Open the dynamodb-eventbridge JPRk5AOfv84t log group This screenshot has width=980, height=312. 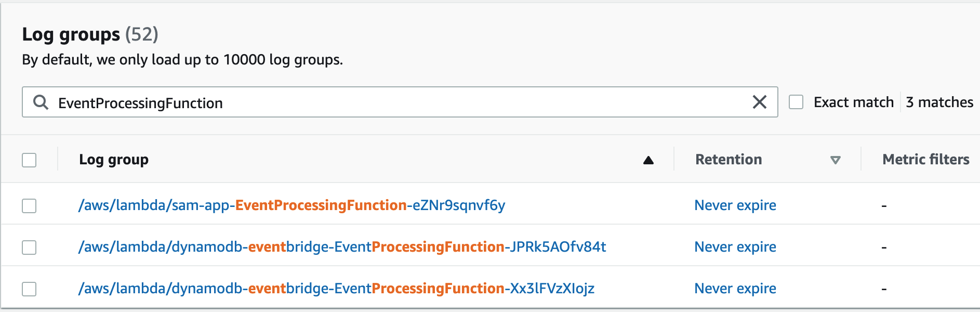(342, 247)
